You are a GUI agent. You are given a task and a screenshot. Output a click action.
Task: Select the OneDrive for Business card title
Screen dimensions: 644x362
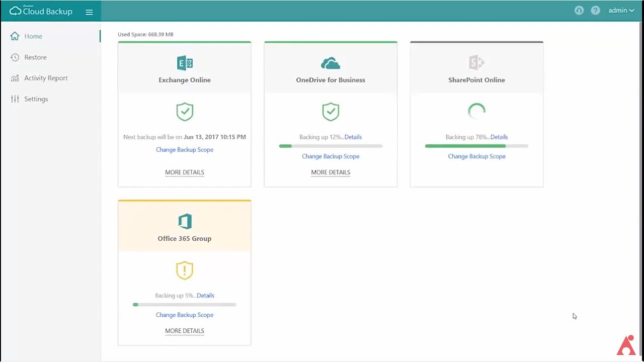[331, 80]
